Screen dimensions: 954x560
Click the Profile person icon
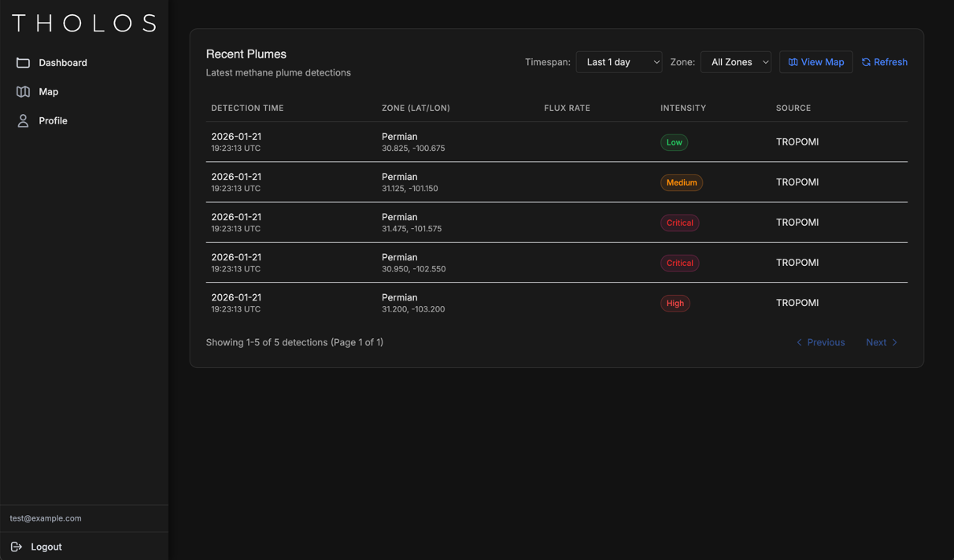point(23,120)
